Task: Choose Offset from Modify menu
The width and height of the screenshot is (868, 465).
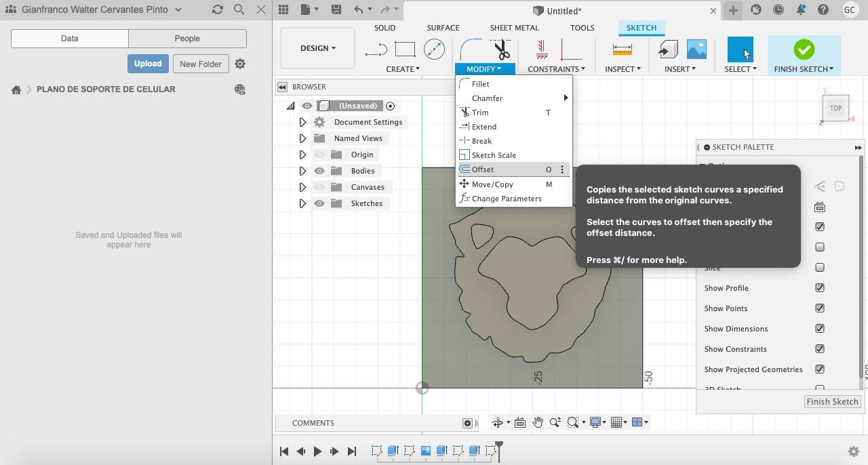Action: tap(514, 169)
